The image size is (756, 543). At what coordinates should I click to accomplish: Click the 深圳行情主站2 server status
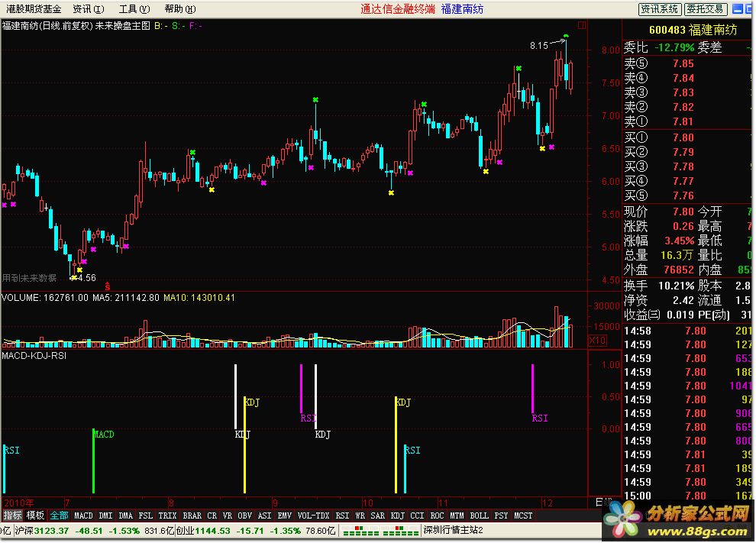point(453,530)
